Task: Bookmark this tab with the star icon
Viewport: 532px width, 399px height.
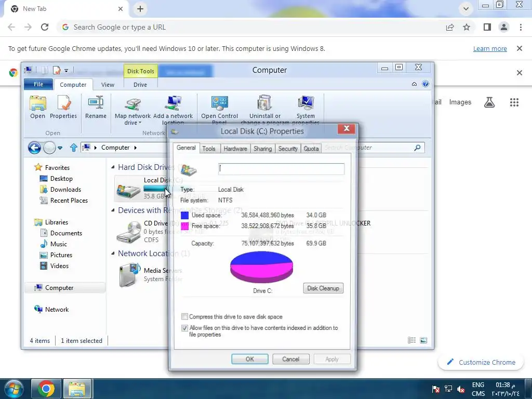Action: 467,27
